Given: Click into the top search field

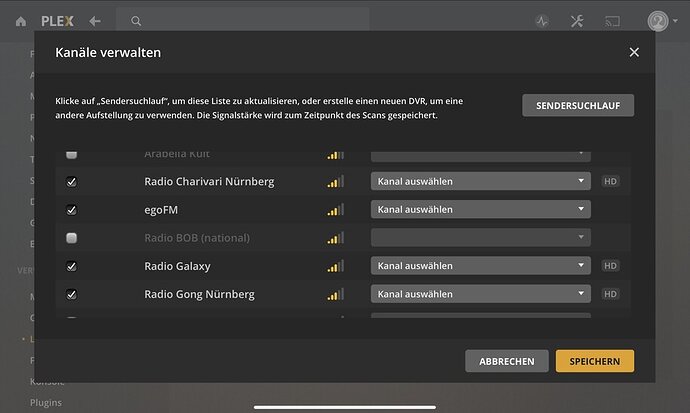Looking at the screenshot, I should coord(242,21).
